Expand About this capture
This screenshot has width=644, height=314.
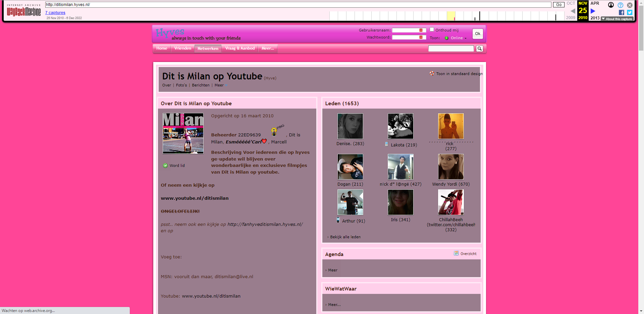click(x=617, y=19)
